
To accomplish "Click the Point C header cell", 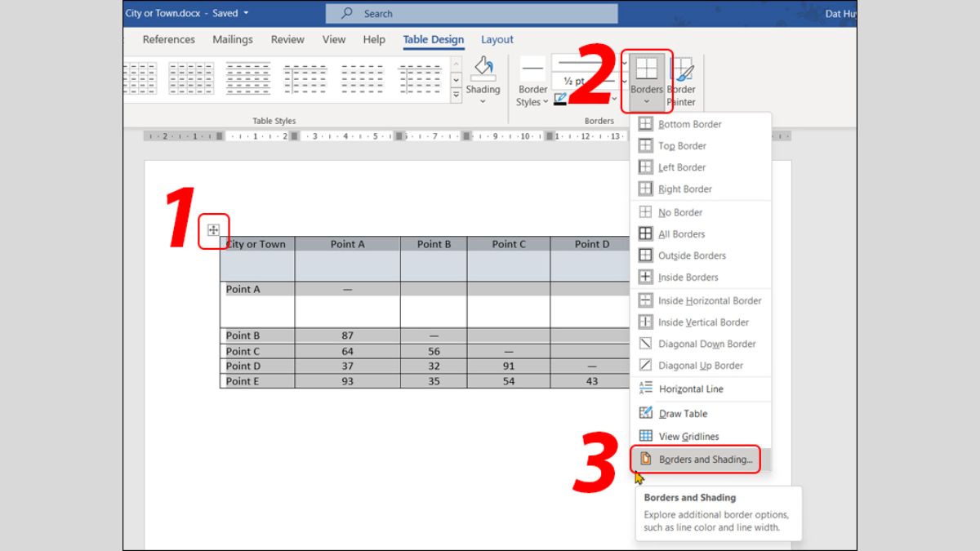I will point(508,244).
